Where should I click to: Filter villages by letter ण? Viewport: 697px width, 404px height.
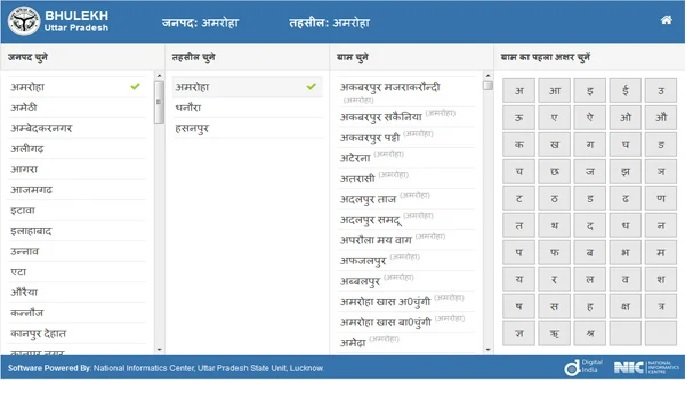coord(661,198)
